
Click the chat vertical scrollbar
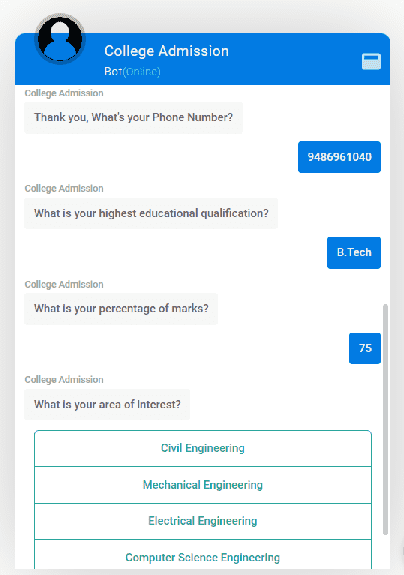pos(385,419)
